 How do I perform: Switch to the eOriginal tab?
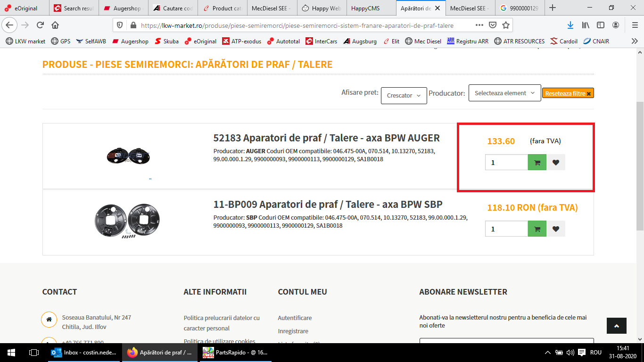click(x=25, y=8)
